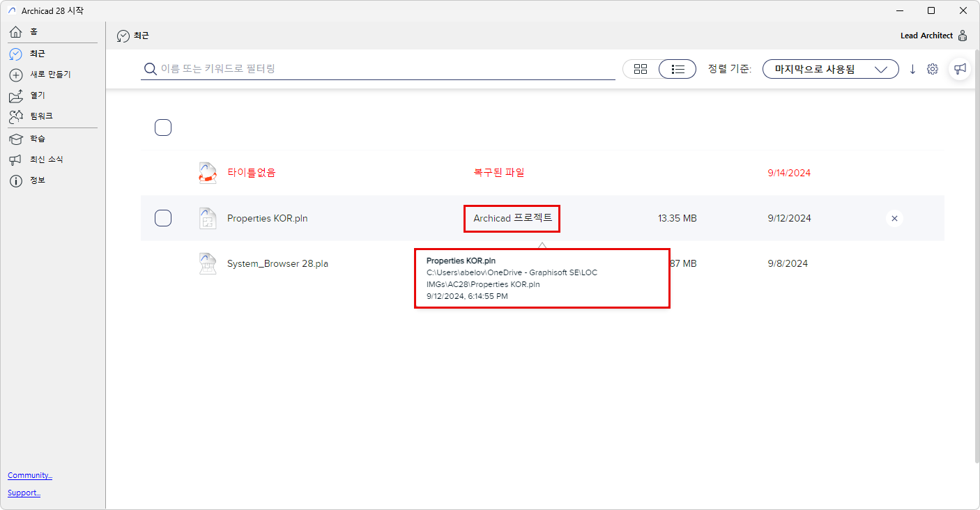Check the box for Properties KOR.pln
The width and height of the screenshot is (980, 510).
[x=163, y=218]
